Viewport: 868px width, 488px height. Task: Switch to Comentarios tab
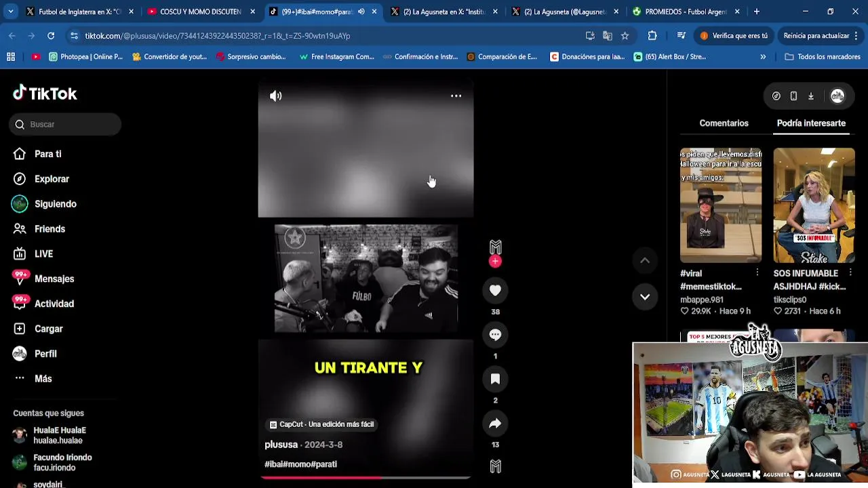point(724,123)
